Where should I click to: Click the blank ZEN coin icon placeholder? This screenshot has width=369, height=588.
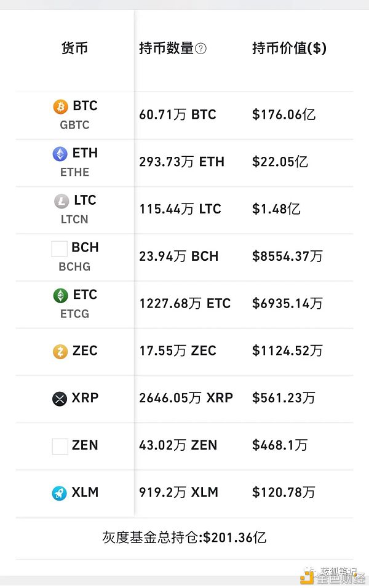60,446
